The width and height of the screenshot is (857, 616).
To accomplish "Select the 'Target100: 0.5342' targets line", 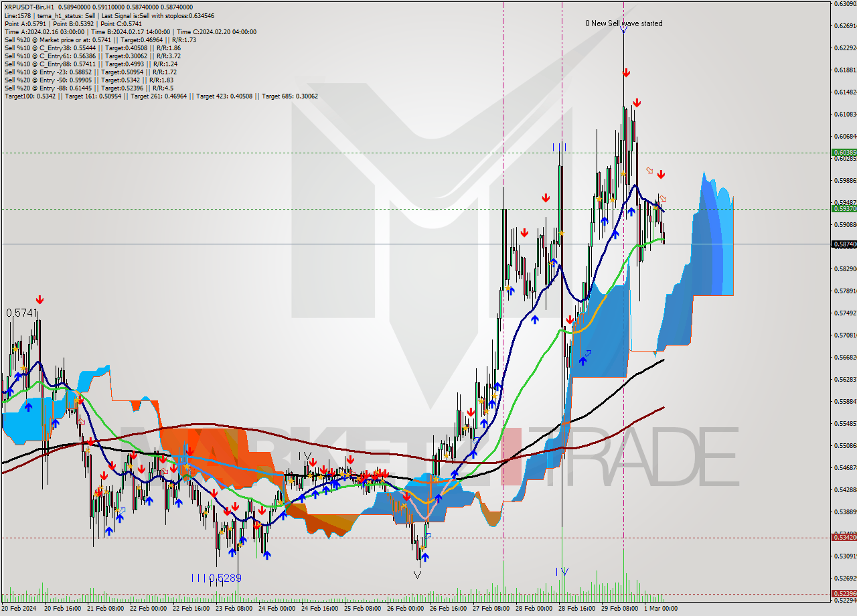I will (161, 96).
